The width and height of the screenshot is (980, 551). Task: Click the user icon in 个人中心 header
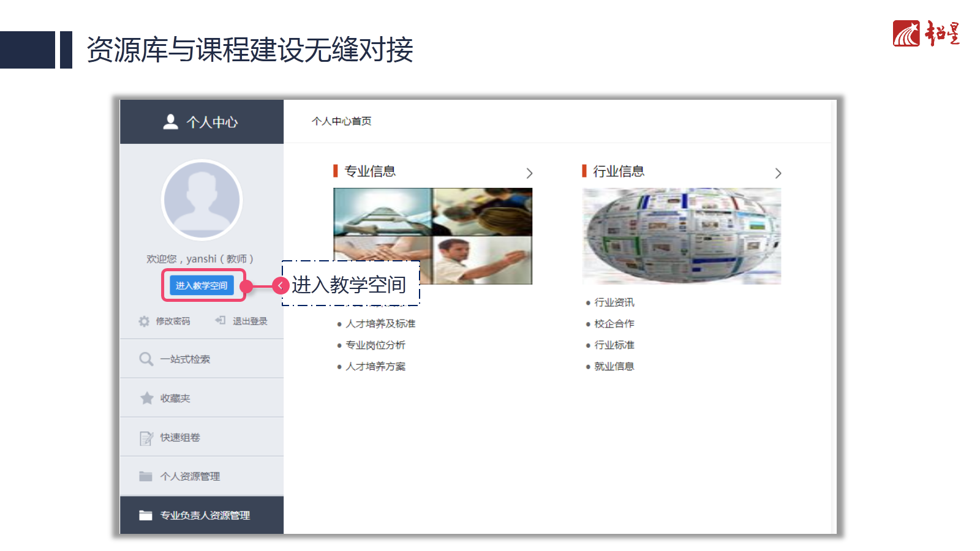pyautogui.click(x=171, y=122)
